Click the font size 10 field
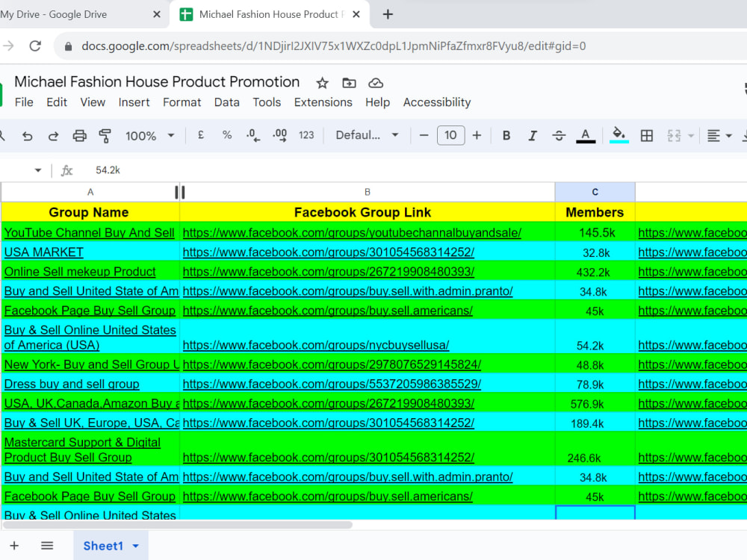747x560 pixels. point(450,135)
